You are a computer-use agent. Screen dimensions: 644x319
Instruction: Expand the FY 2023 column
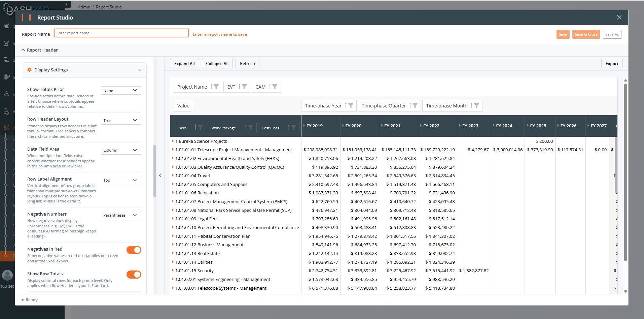pyautogui.click(x=460, y=126)
